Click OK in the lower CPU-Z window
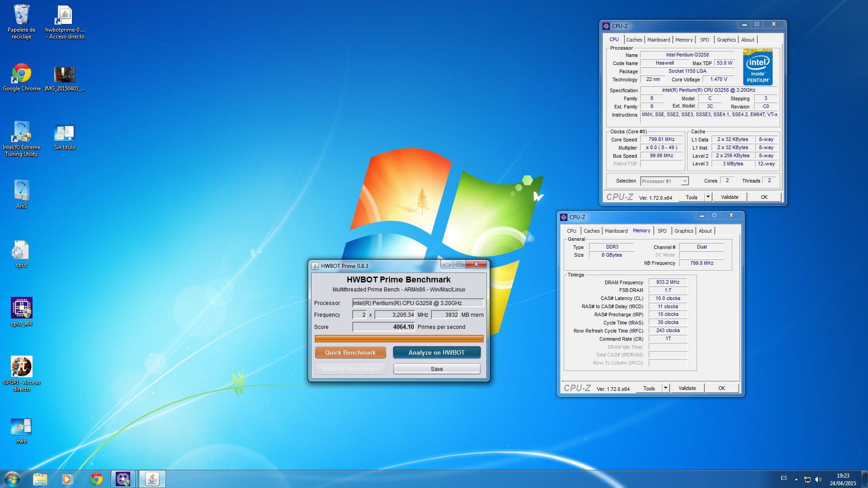This screenshot has width=868, height=488. coord(722,388)
